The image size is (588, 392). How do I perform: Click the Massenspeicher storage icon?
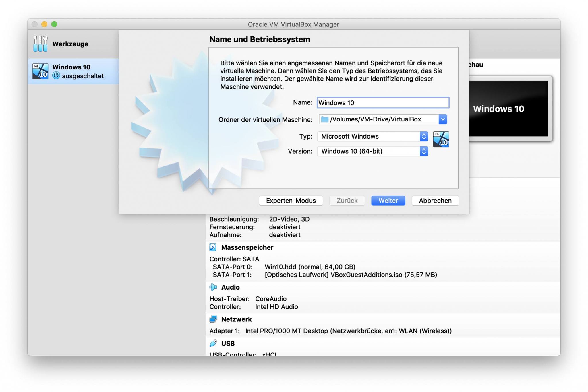pos(213,247)
